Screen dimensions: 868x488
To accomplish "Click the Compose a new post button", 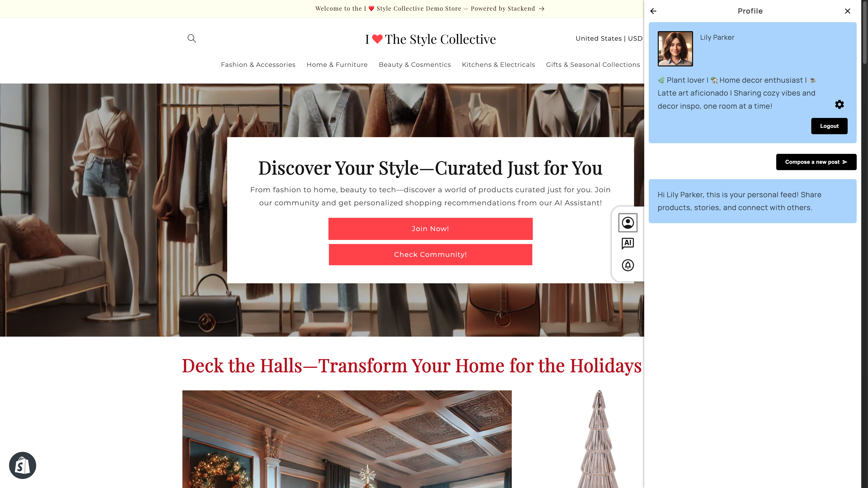I will pos(816,162).
